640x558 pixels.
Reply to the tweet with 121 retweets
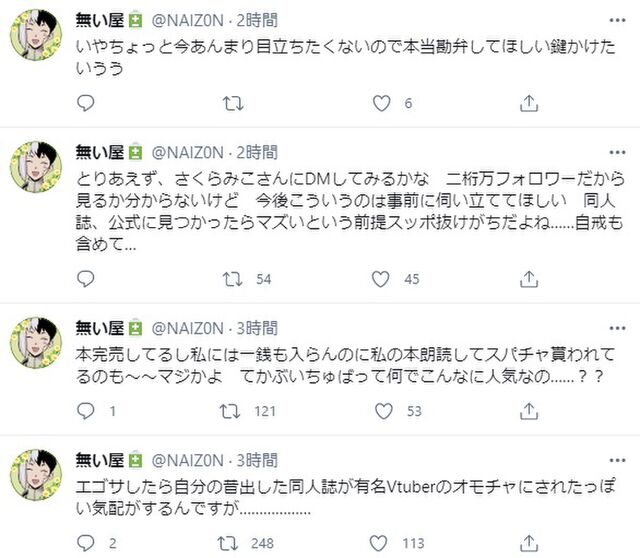(85, 411)
